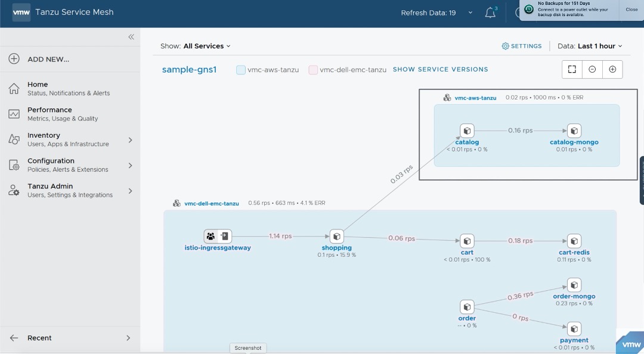644x354 pixels.
Task: Click SHOW SERVICE VERSIONS
Action: point(440,69)
